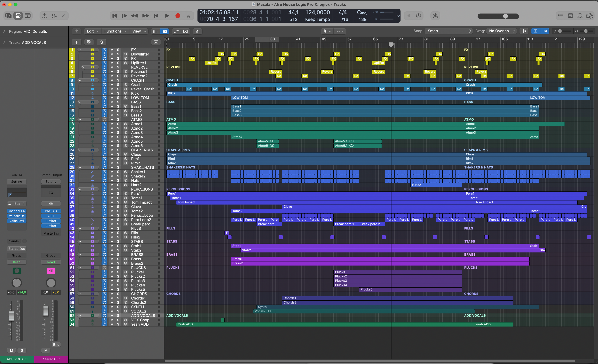
Task: Toggle the Cycle mode button
Action: tap(188, 16)
